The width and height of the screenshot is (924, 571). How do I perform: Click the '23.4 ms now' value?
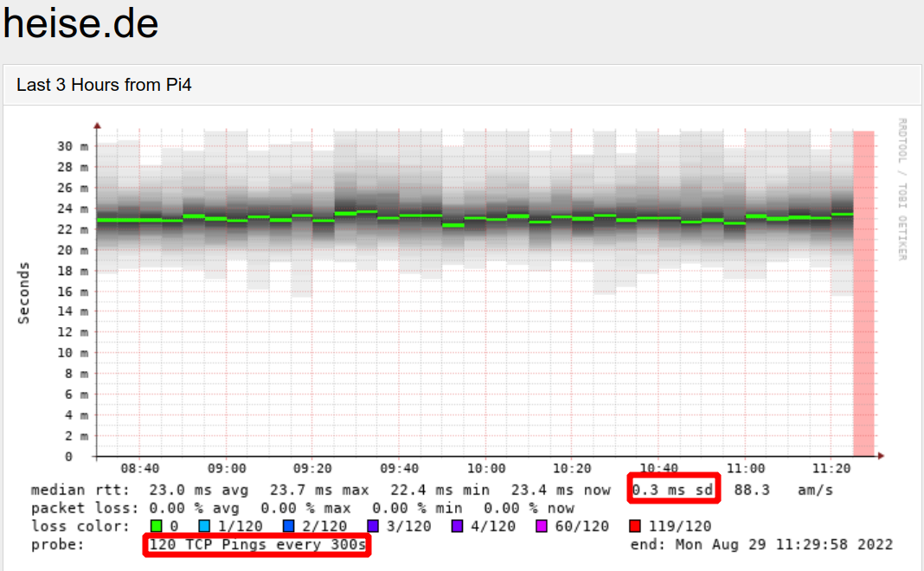coord(561,490)
